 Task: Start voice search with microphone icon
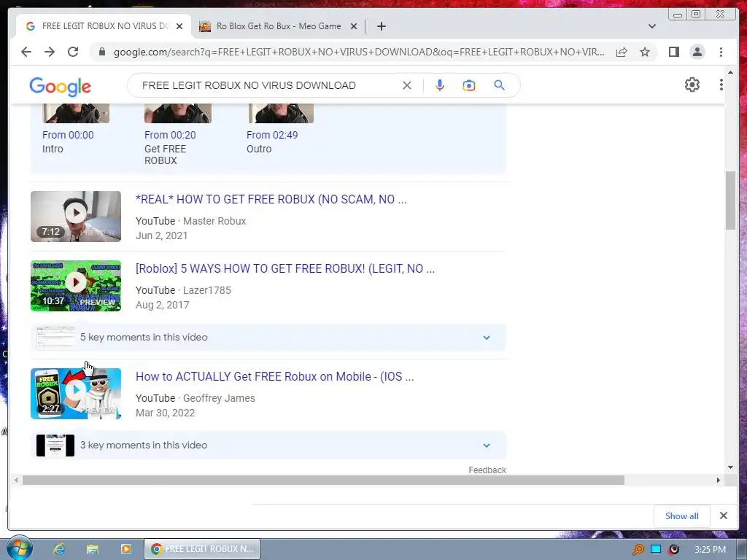point(440,85)
